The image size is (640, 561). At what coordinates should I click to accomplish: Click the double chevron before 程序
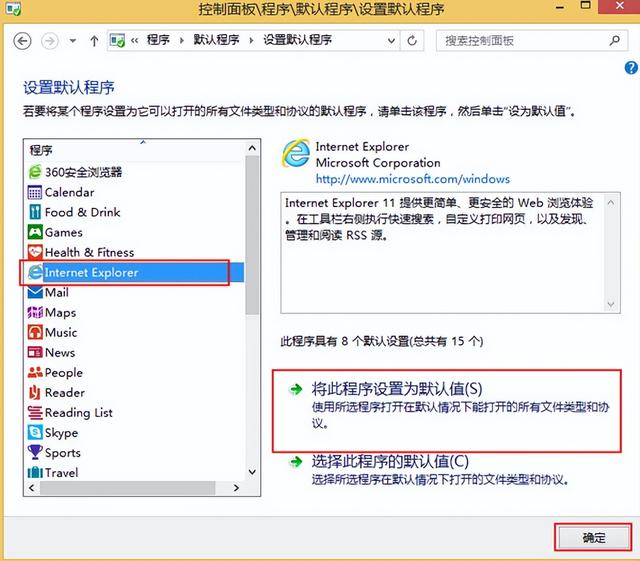(x=134, y=40)
